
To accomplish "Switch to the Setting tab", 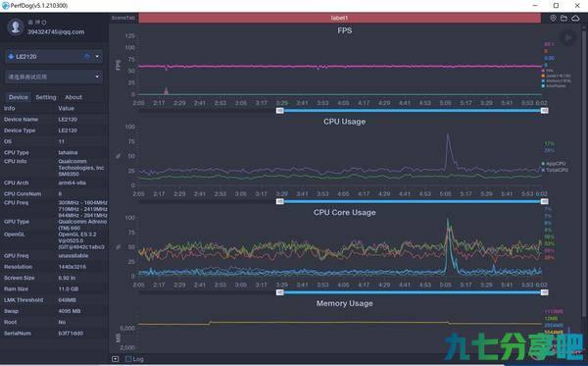I will 46,97.
